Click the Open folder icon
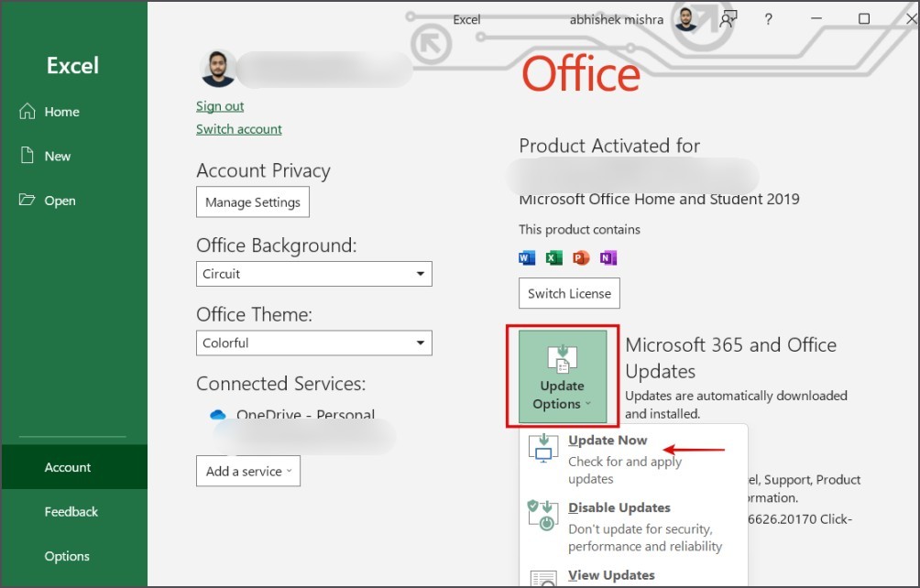920x588 pixels. tap(27, 200)
